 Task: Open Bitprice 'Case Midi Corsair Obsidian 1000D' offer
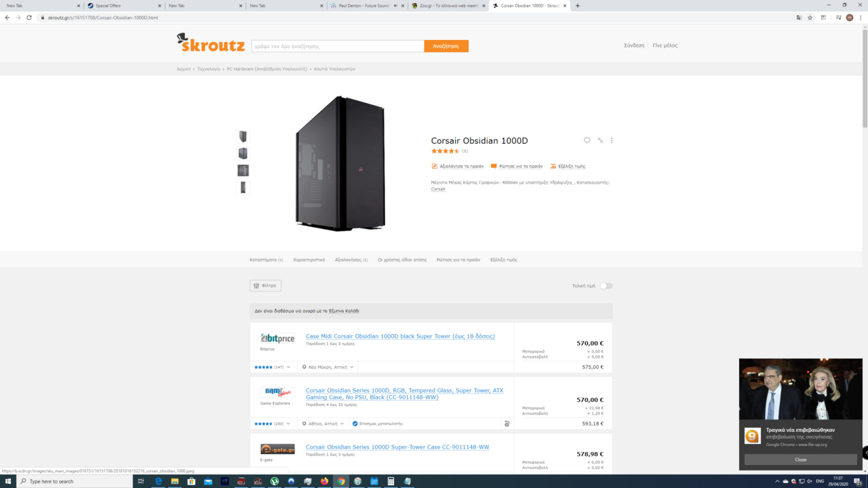[400, 336]
